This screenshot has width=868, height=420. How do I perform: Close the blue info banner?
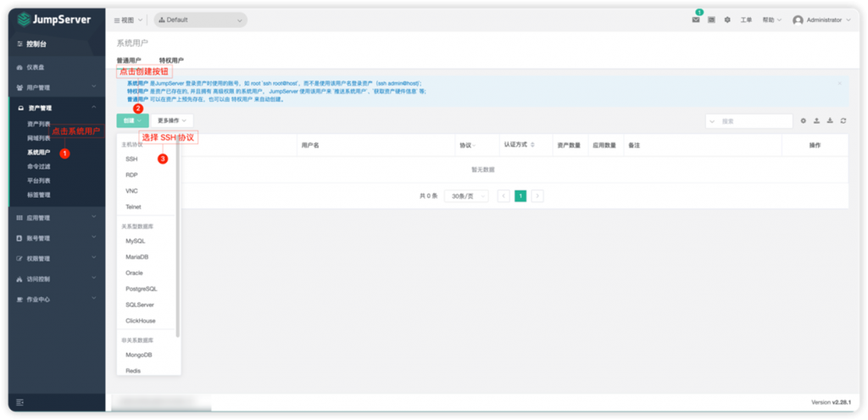[x=839, y=83]
